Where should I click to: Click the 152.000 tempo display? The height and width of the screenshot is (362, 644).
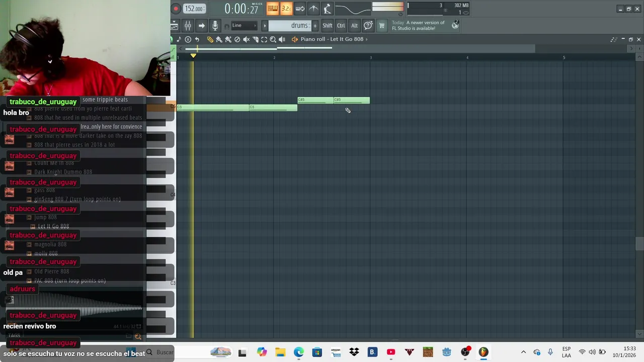coord(194,9)
